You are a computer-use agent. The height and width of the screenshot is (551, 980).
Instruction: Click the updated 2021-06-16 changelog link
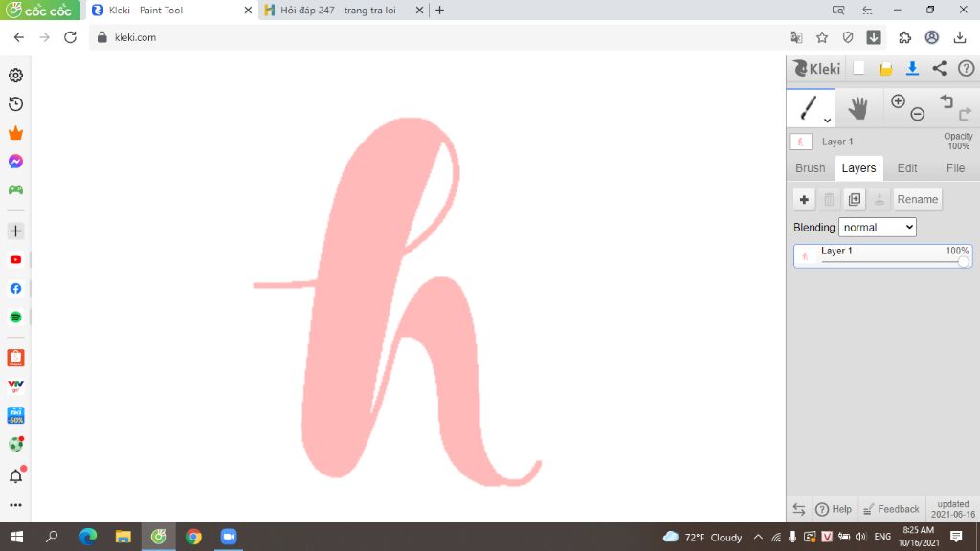[952, 509]
